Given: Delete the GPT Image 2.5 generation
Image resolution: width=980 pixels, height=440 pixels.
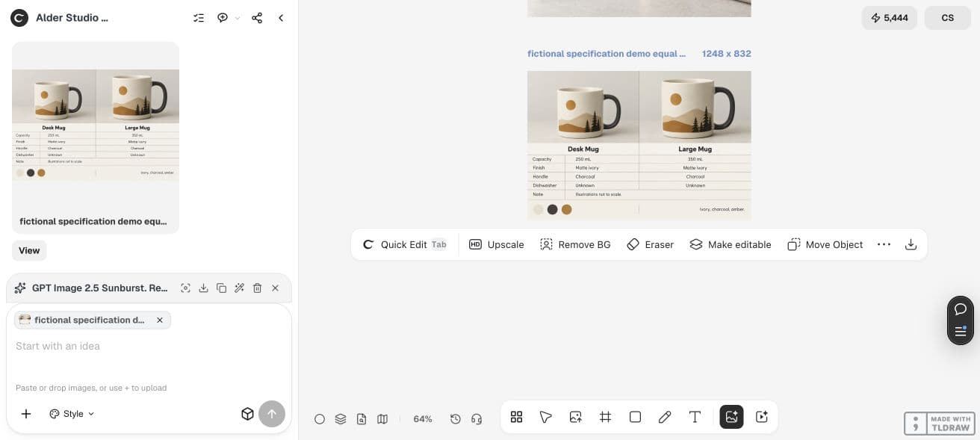Looking at the screenshot, I should [257, 288].
